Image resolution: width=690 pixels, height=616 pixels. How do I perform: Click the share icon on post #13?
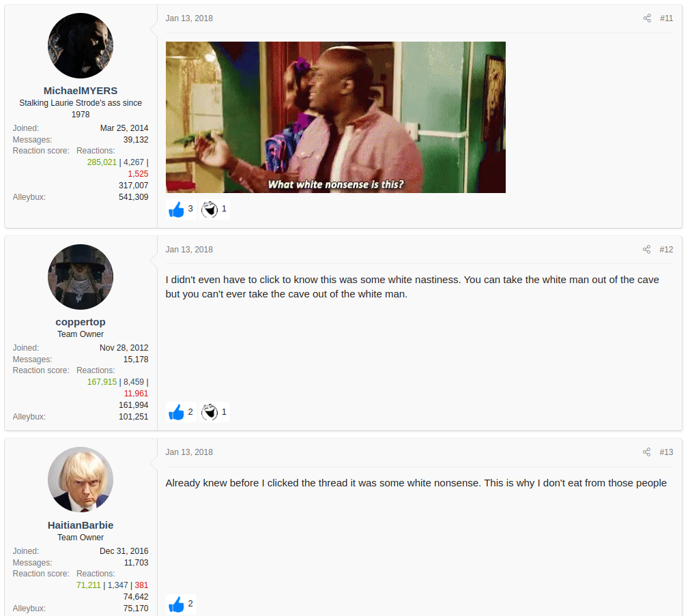click(x=647, y=452)
